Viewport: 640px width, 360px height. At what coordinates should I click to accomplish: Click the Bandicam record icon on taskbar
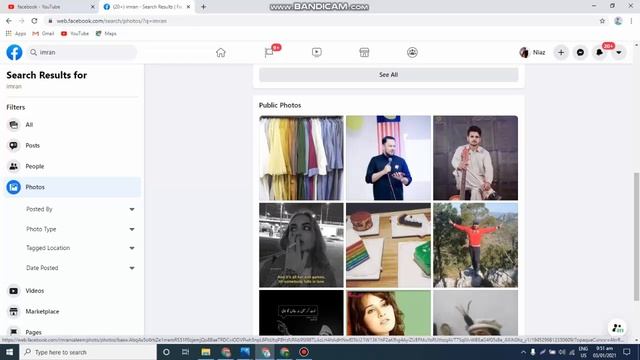click(304, 352)
